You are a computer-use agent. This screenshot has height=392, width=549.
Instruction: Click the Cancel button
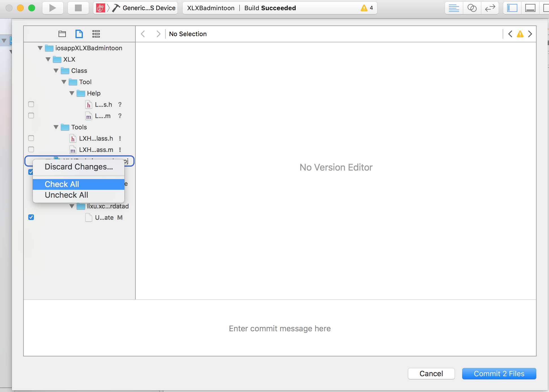(431, 373)
